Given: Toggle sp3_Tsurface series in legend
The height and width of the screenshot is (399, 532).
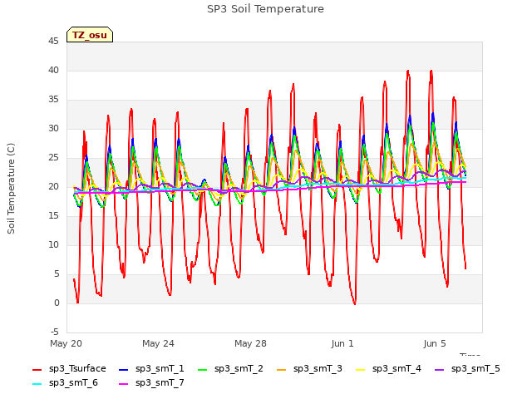Looking at the screenshot, I should click(x=69, y=369).
